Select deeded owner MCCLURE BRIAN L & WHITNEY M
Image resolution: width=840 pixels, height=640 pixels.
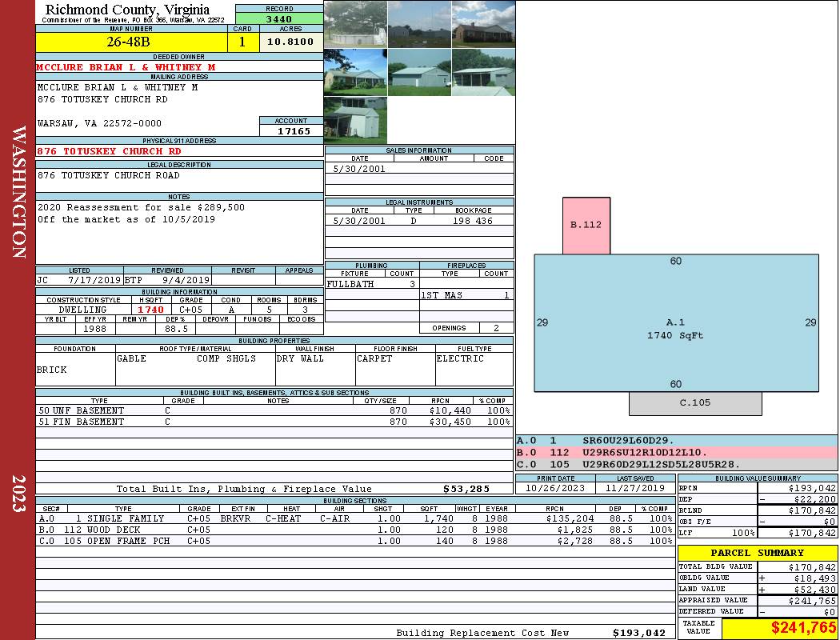tap(126, 67)
